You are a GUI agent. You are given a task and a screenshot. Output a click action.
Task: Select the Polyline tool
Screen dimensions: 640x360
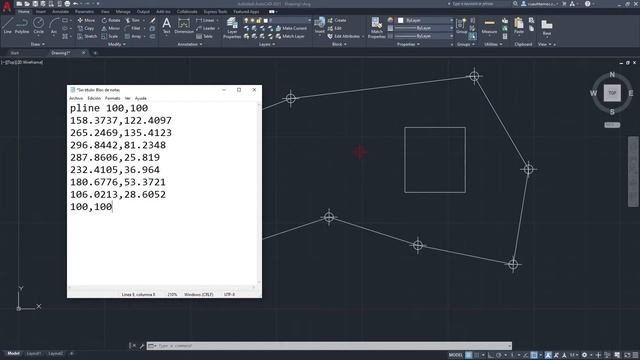point(22,25)
